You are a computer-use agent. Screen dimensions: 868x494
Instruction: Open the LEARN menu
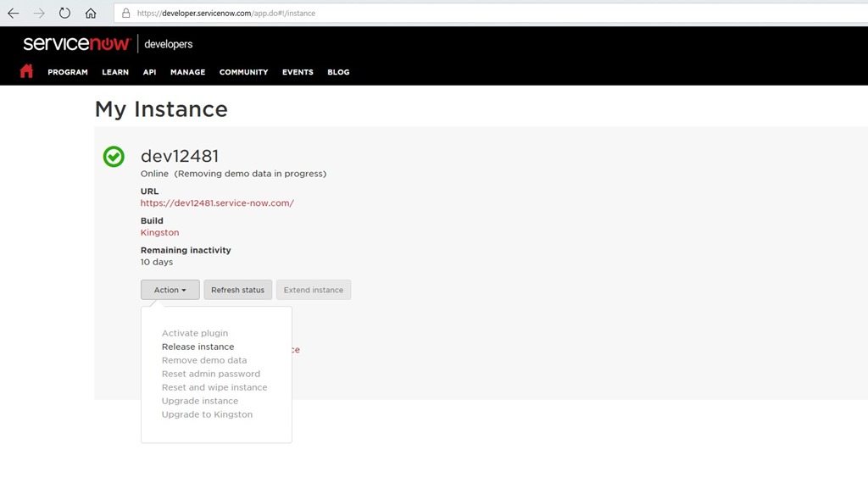click(115, 72)
